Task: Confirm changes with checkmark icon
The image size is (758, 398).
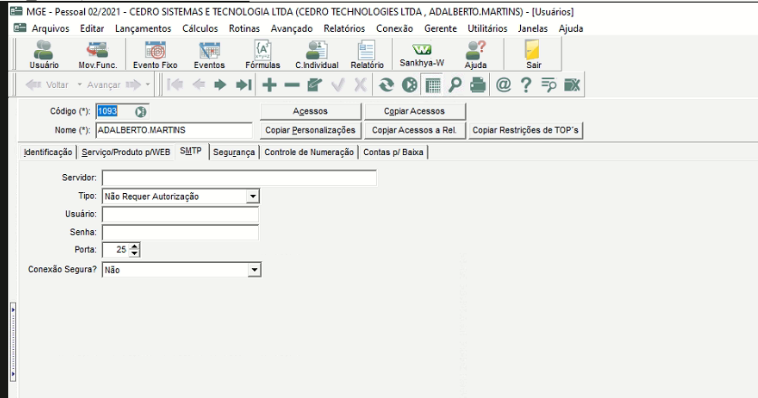Action: tap(338, 85)
